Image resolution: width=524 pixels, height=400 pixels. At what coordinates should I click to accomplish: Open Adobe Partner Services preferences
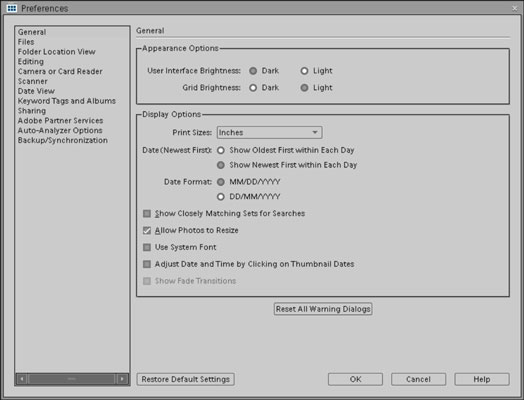coord(60,121)
